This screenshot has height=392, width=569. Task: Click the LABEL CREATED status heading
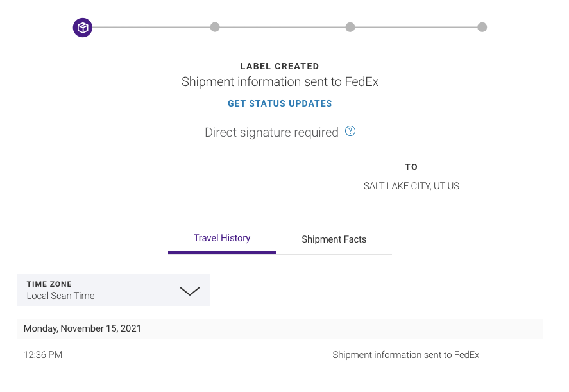280,67
